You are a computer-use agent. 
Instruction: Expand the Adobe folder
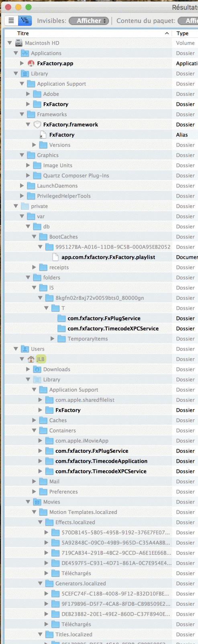coord(28,94)
